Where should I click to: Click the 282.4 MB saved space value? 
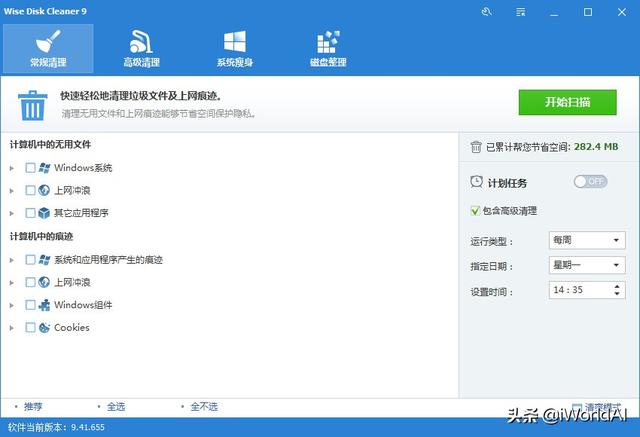[596, 146]
